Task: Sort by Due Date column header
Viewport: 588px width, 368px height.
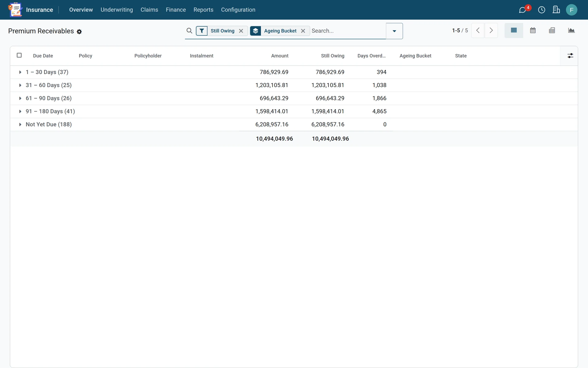Action: (43, 56)
